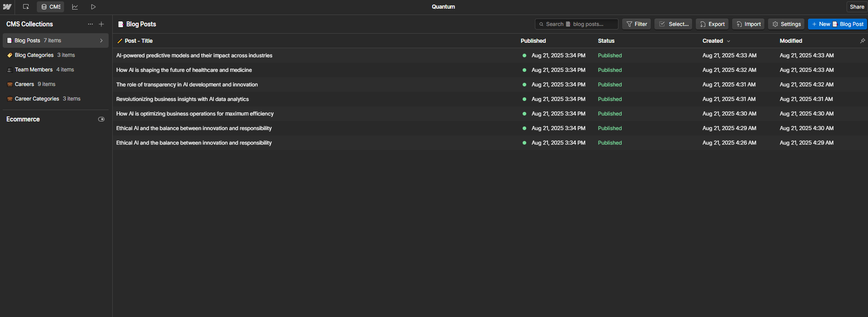The height and width of the screenshot is (317, 868).
Task: Click Modified date of 'role of transparency' row
Action: (x=807, y=85)
